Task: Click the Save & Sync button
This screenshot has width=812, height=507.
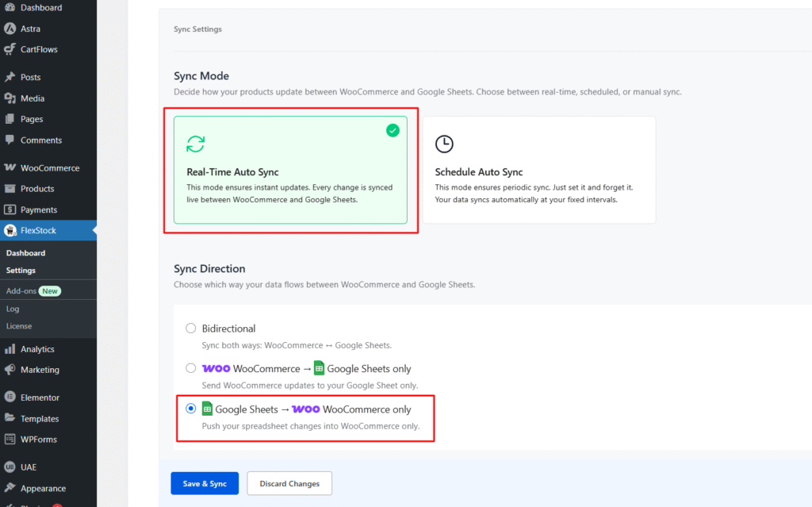Action: click(x=205, y=483)
